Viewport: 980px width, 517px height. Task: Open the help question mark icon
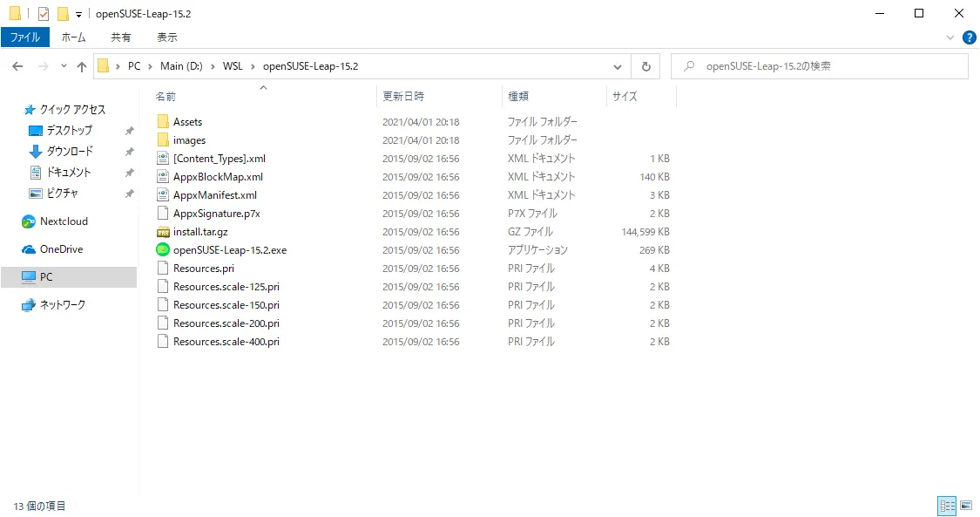click(970, 37)
